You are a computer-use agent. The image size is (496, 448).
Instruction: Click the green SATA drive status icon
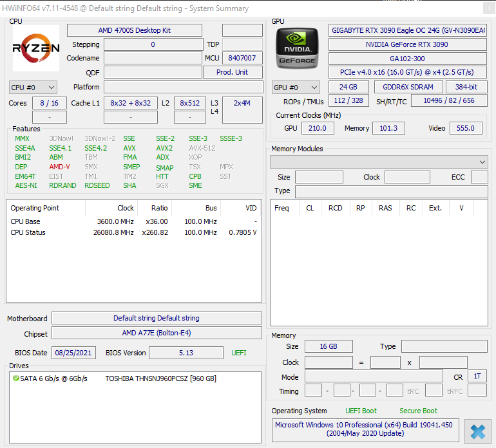click(15, 378)
